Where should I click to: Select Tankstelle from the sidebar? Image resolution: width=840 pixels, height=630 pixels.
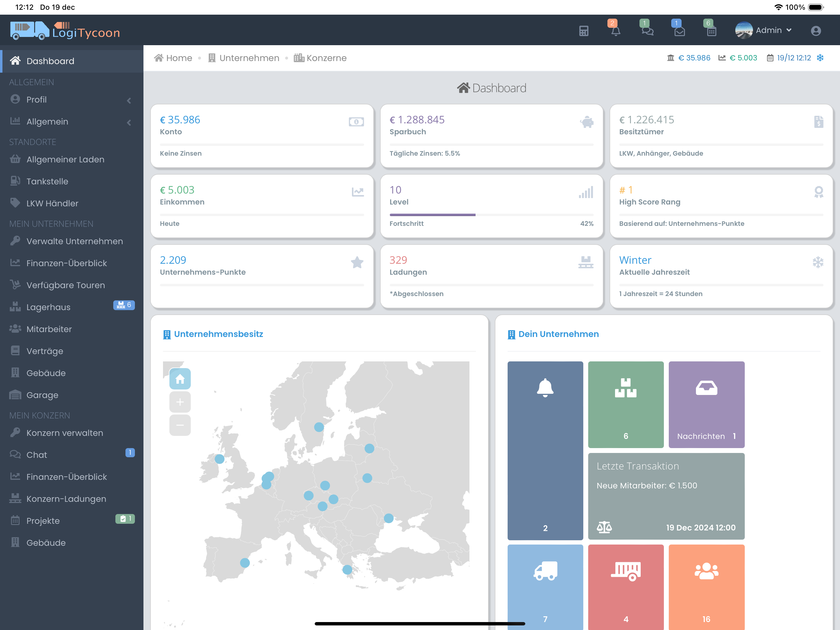tap(48, 181)
